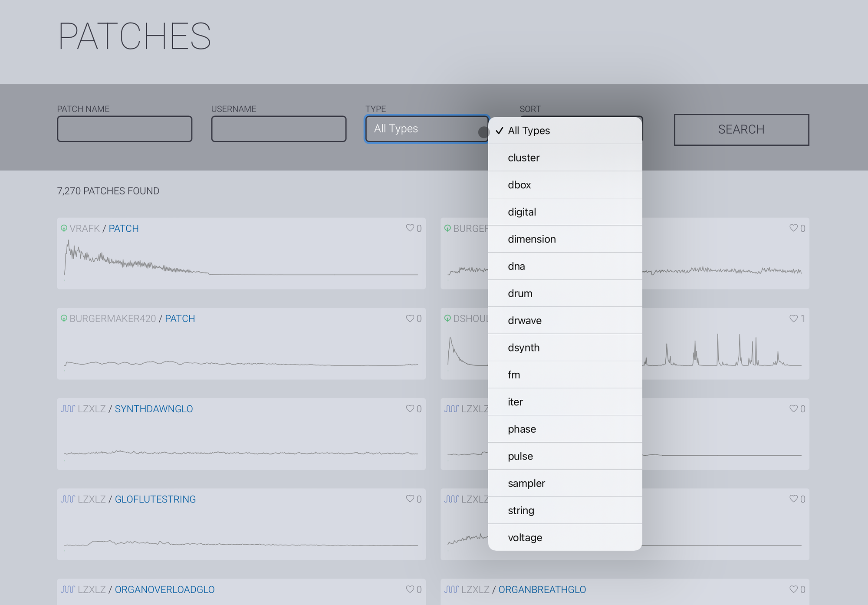Choose iter from the type list
The width and height of the screenshot is (868, 605).
coord(565,402)
